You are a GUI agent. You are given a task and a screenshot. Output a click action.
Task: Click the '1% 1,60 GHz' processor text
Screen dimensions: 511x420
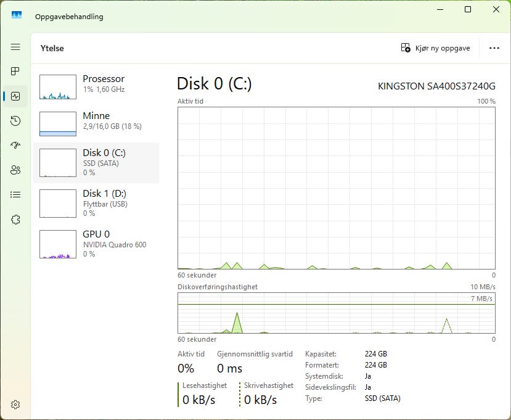coord(104,89)
